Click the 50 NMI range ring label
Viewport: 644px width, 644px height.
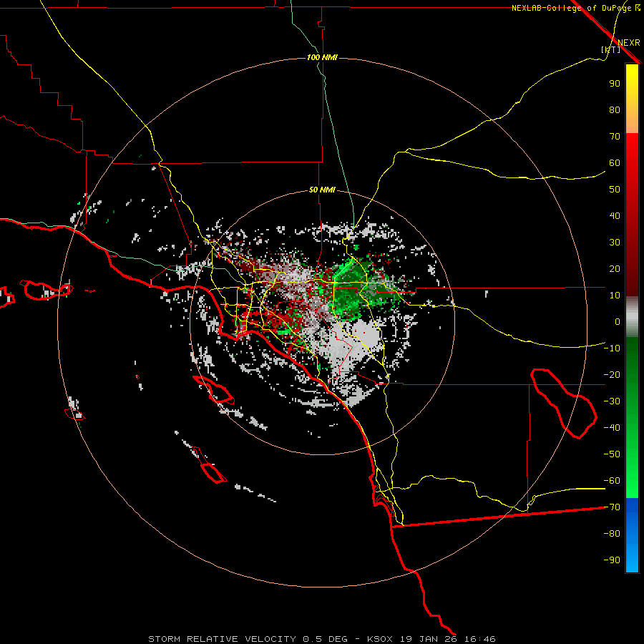pyautogui.click(x=322, y=190)
